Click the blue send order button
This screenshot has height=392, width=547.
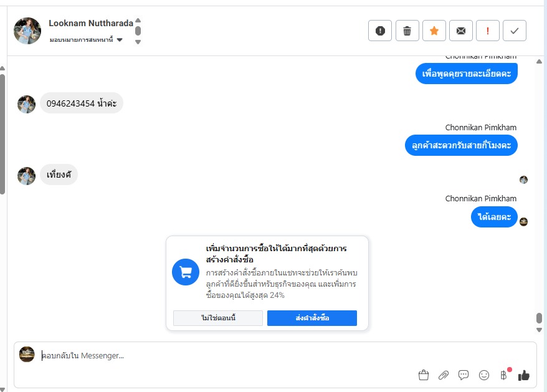[x=312, y=318]
